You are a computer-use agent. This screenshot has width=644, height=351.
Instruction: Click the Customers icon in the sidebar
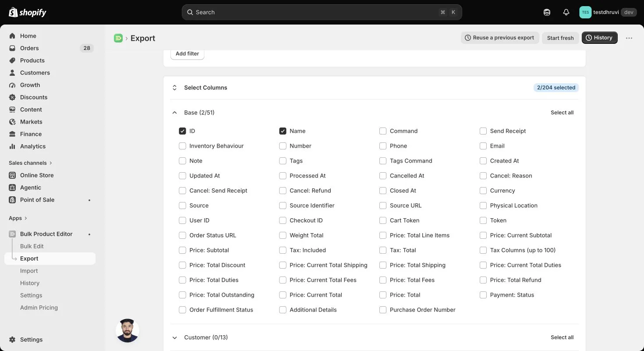tap(12, 73)
